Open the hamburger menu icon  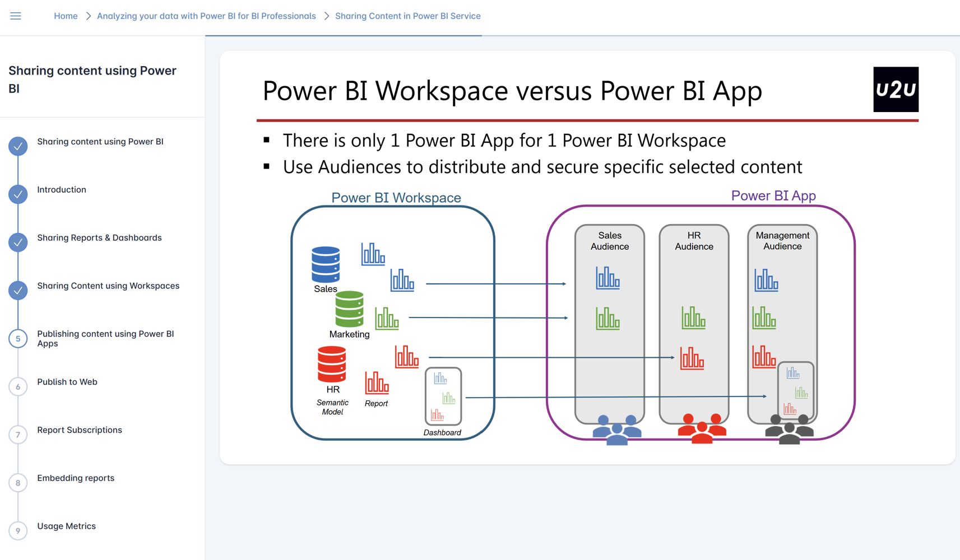tap(16, 16)
